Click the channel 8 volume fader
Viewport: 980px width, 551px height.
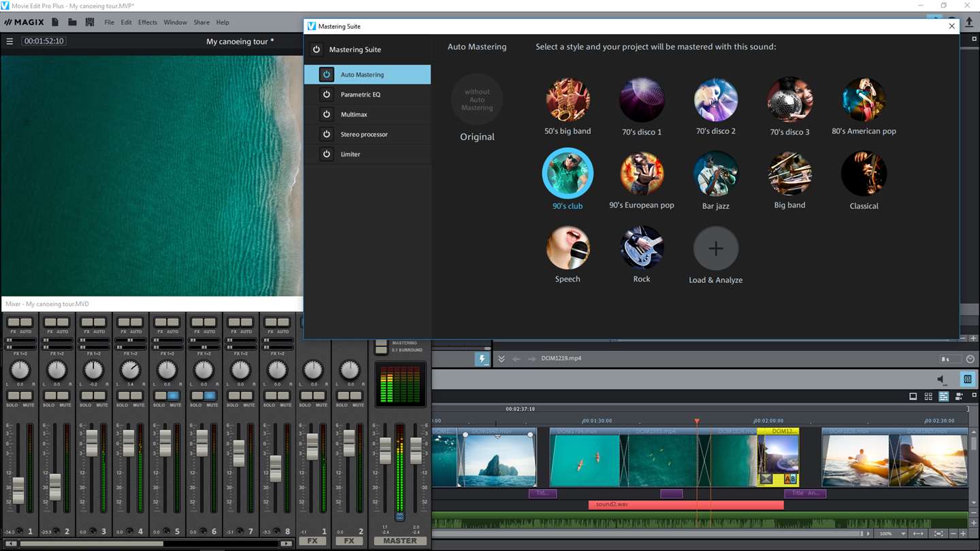(276, 467)
